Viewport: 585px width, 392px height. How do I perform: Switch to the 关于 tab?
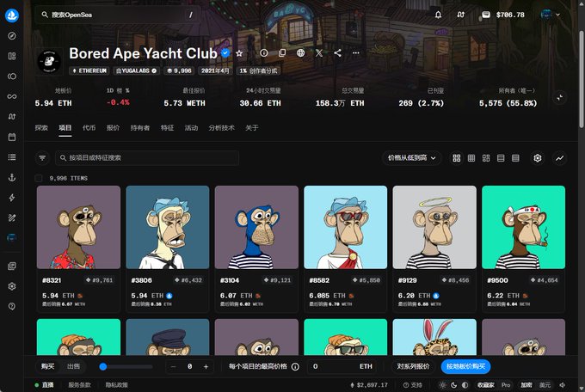pos(252,127)
